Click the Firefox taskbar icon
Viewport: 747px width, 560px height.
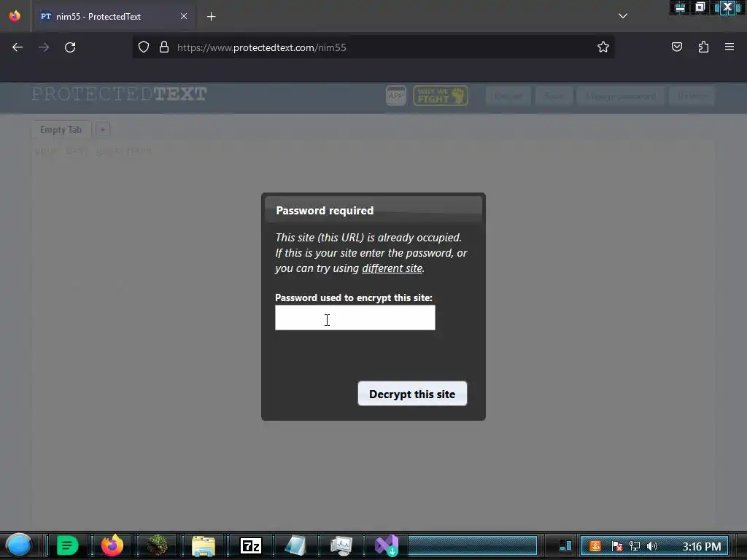tap(112, 545)
